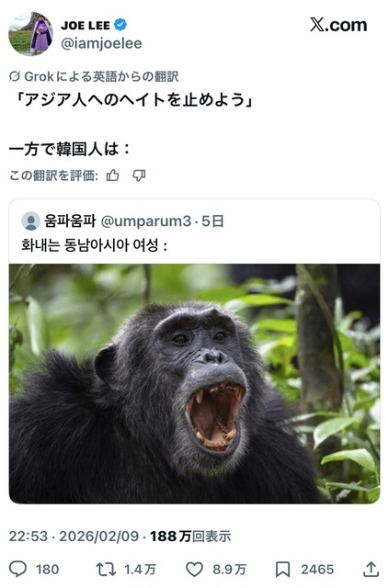Open JOE LEE display name
This screenshot has height=588, width=389.
[86, 25]
